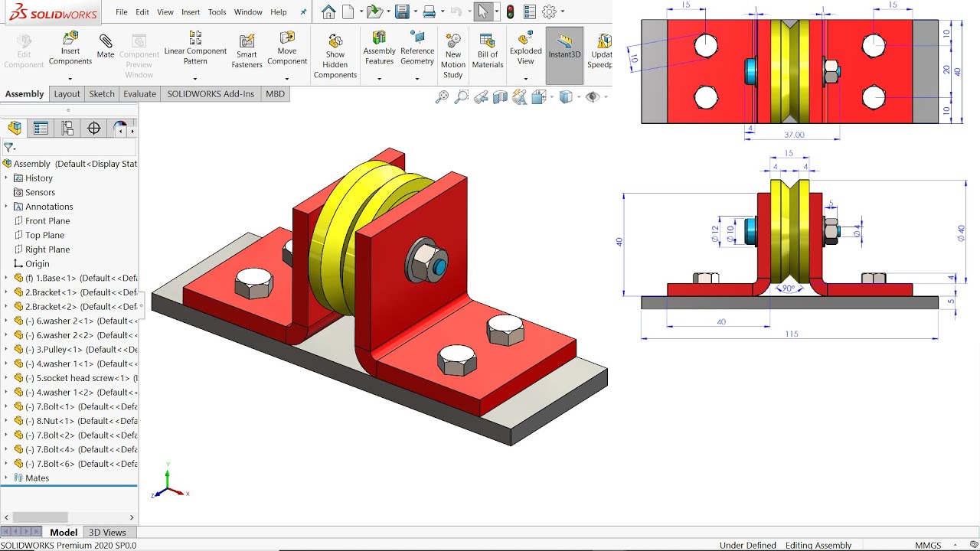Click Zoom to Area magnifier
The height and width of the screenshot is (551, 980).
tap(462, 96)
